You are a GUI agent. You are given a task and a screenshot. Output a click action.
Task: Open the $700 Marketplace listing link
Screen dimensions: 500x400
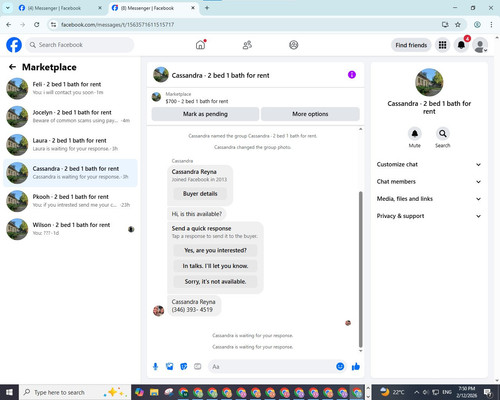click(x=197, y=101)
